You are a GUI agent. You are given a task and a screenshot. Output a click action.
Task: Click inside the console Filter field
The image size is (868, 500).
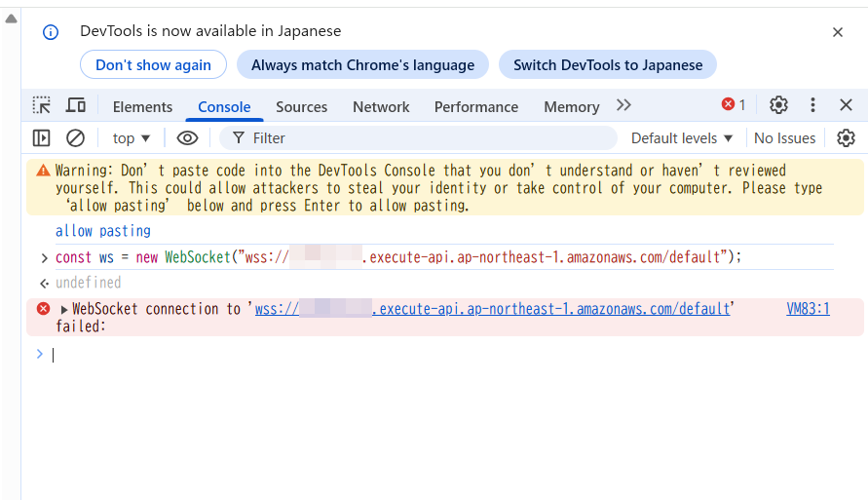419,138
